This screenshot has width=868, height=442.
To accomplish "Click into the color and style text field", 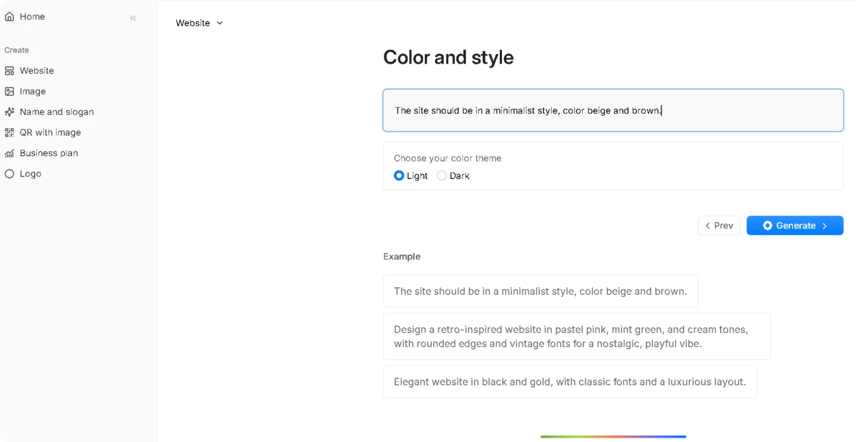I will (x=613, y=110).
